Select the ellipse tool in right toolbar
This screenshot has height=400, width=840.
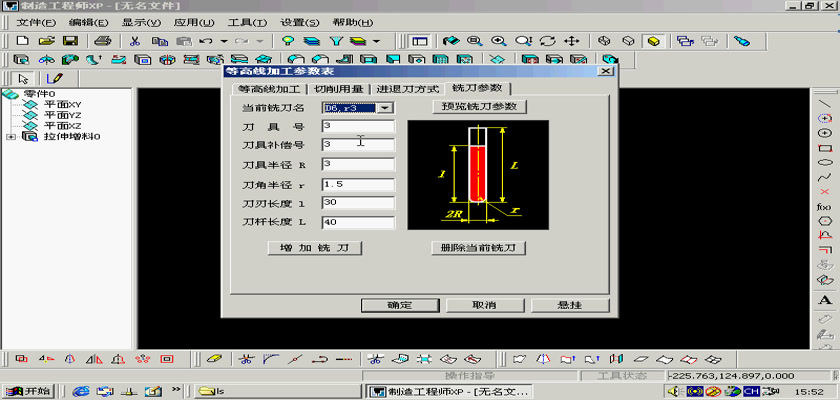(x=825, y=162)
